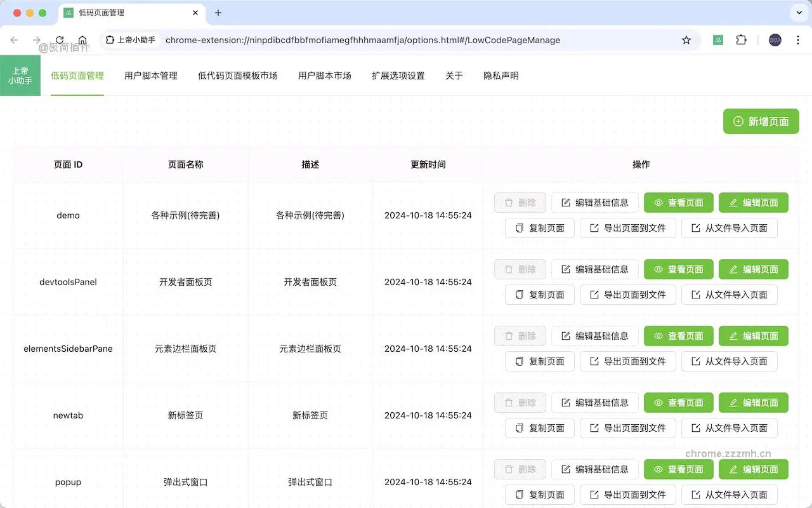The height and width of the screenshot is (508, 812).
Task: Reload the page with the refresh icon
Action: 60,39
